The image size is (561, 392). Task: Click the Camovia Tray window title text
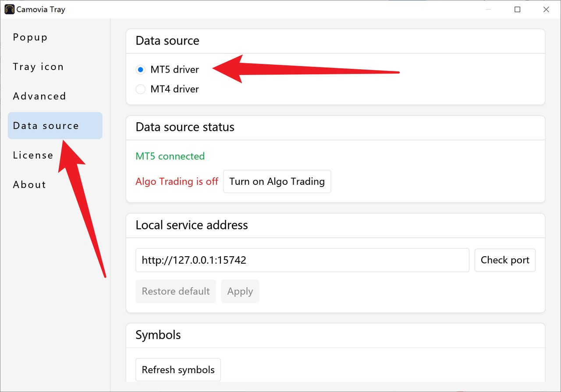coord(41,9)
